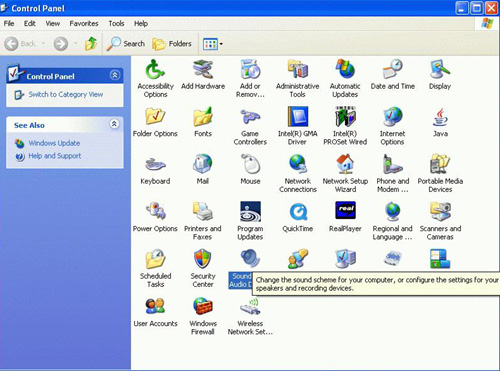Viewport: 500px width, 371px height.
Task: Open the Network Setup Wizard icon
Action: [x=345, y=164]
